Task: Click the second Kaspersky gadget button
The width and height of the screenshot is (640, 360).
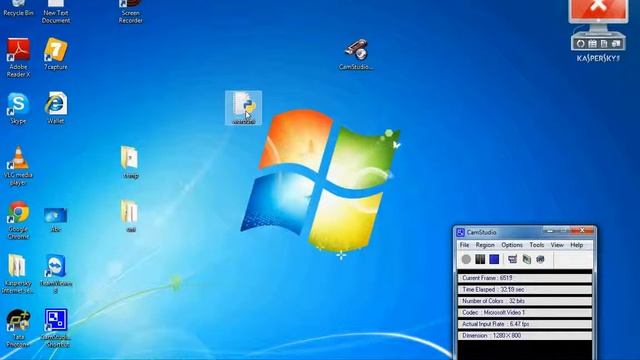Action: click(x=593, y=44)
